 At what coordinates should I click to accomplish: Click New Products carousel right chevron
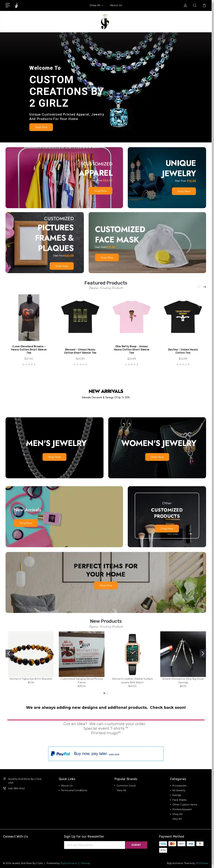203,653
